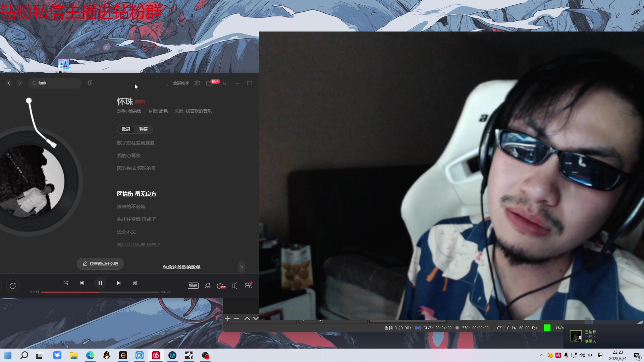Switch to the 弹幕 tab

tap(144, 129)
